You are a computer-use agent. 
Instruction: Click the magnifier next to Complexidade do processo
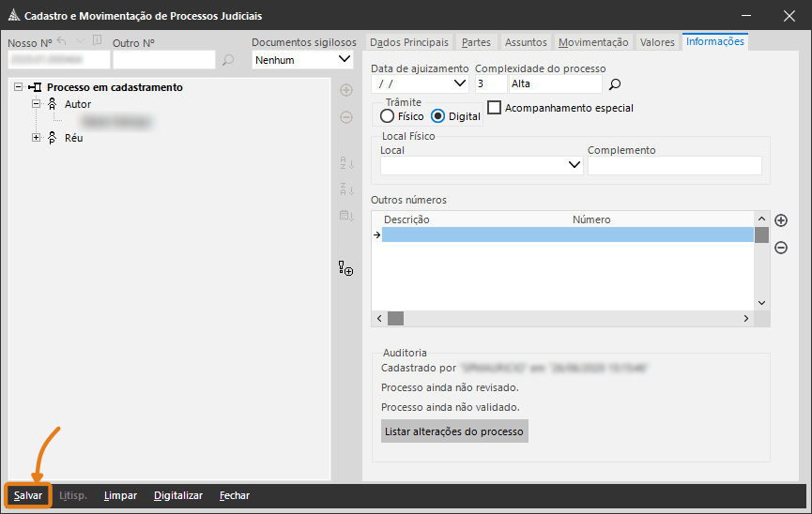click(615, 84)
